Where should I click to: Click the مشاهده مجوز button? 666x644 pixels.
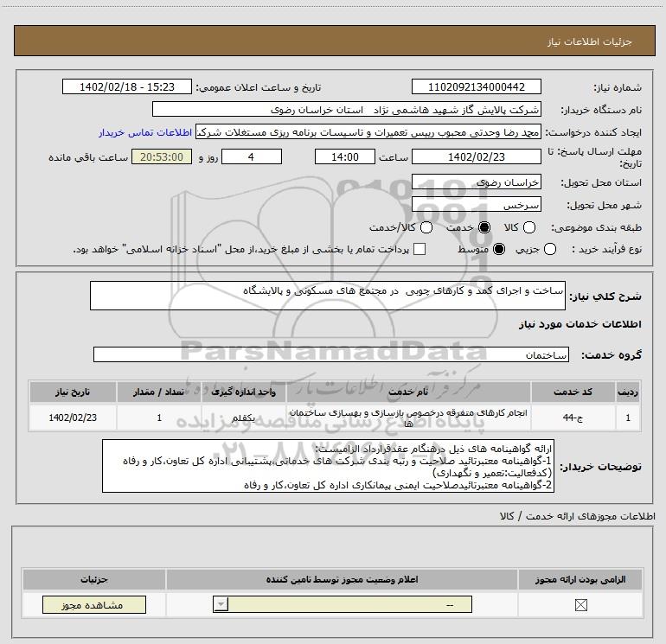pyautogui.click(x=94, y=604)
